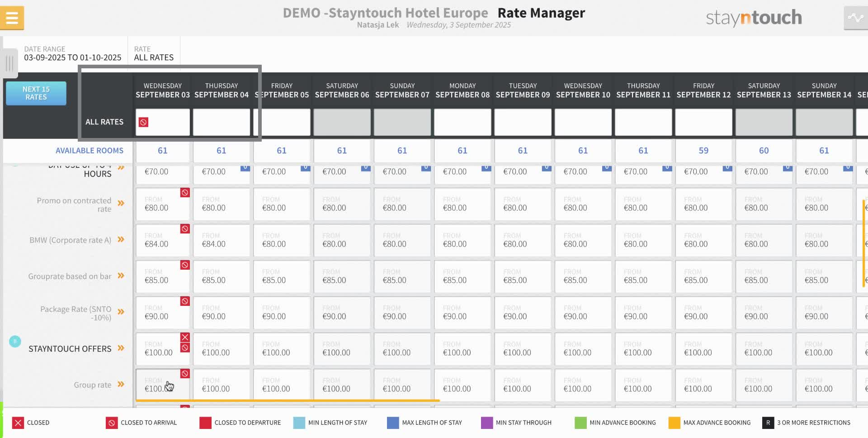Open Promo rate €80.00 cell on September 07
868x438 pixels.
tap(402, 204)
